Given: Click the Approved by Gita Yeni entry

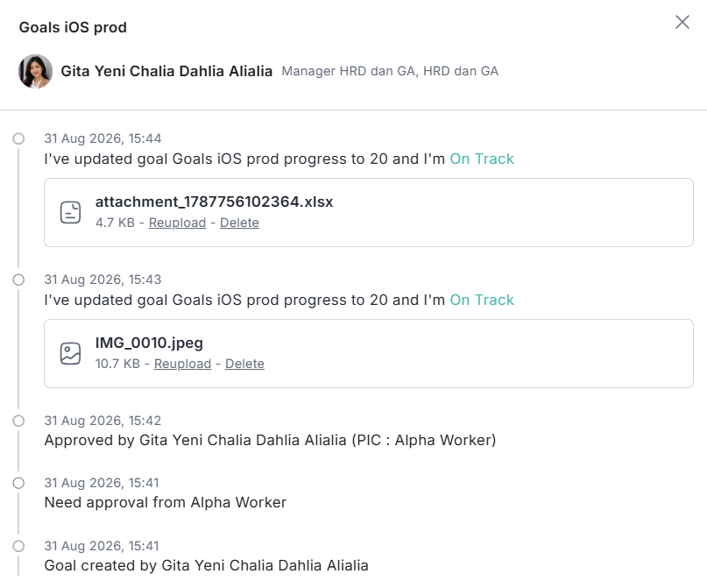Looking at the screenshot, I should point(270,440).
